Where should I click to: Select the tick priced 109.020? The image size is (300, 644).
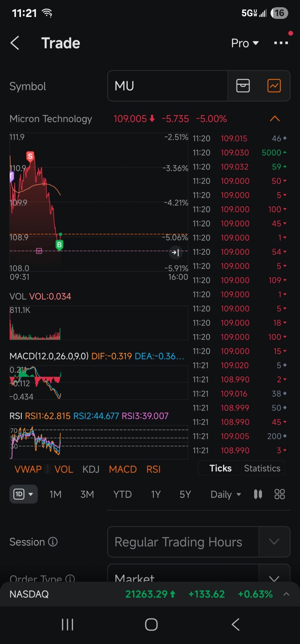pos(240,365)
